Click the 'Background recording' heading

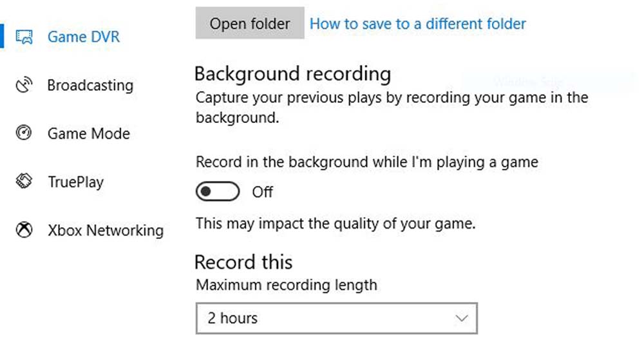pos(292,74)
